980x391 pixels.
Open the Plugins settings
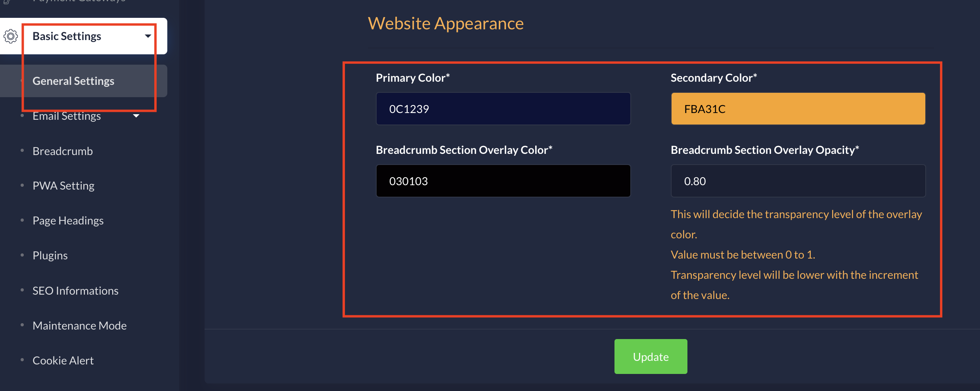50,255
